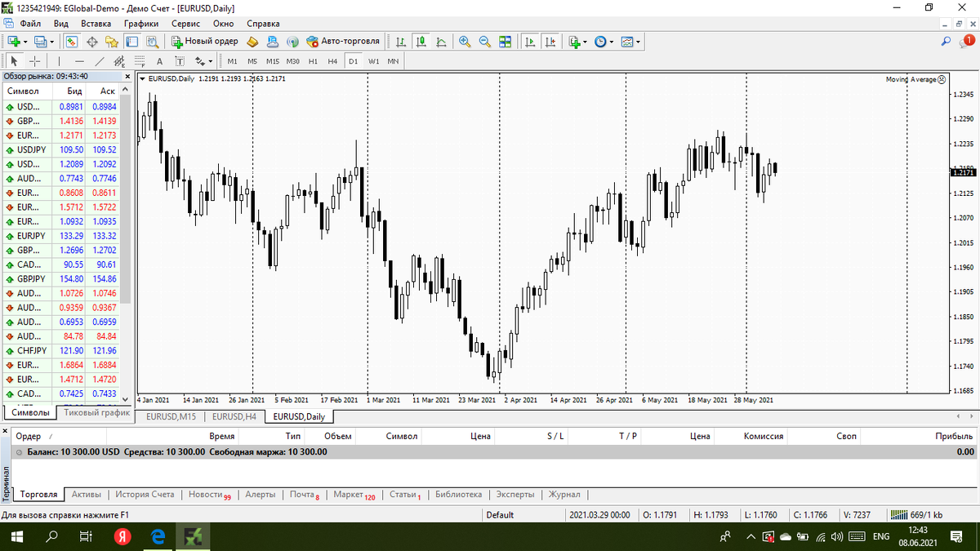Open MetaEditor with the yellow book icon
The width and height of the screenshot is (980, 551).
[252, 41]
